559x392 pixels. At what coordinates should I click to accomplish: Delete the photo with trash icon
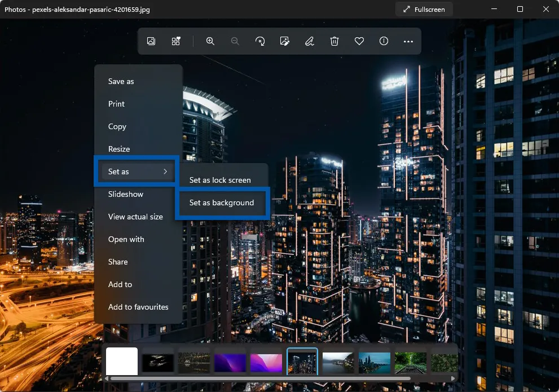pos(334,41)
